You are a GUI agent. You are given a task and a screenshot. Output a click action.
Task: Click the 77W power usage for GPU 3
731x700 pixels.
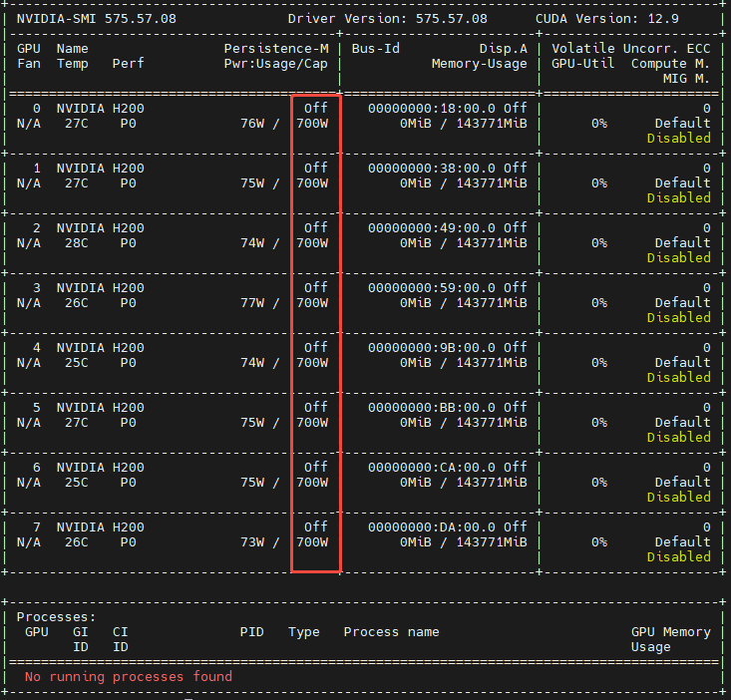pos(252,303)
